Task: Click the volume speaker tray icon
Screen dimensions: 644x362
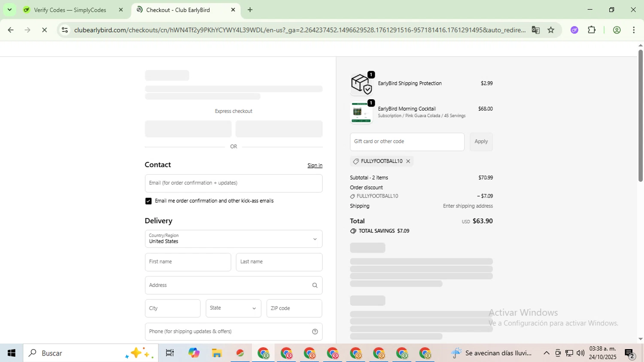Action: [580, 353]
